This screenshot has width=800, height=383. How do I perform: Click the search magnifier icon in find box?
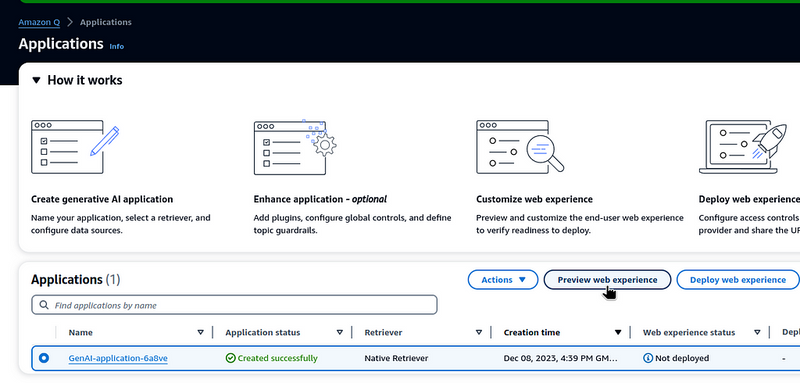tap(44, 305)
